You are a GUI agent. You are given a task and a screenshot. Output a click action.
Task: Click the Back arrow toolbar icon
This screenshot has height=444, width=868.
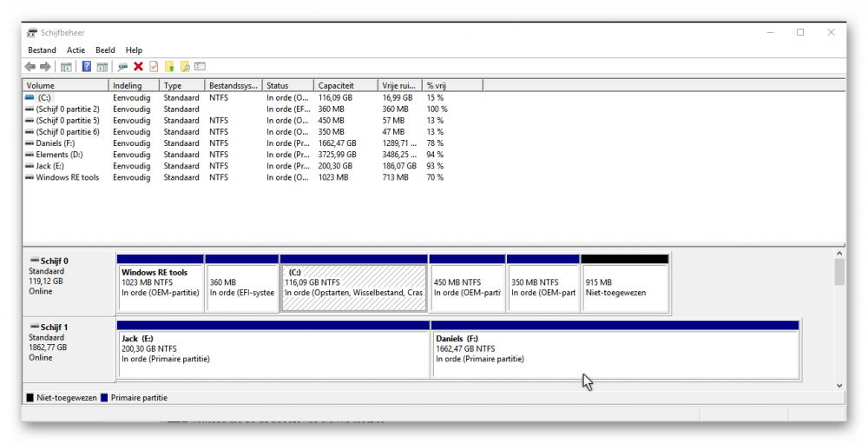(x=30, y=67)
